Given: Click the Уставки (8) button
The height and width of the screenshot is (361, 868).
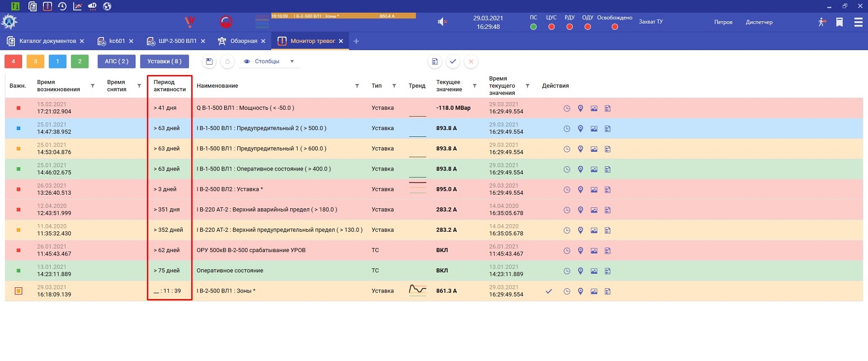Looking at the screenshot, I should (x=164, y=61).
